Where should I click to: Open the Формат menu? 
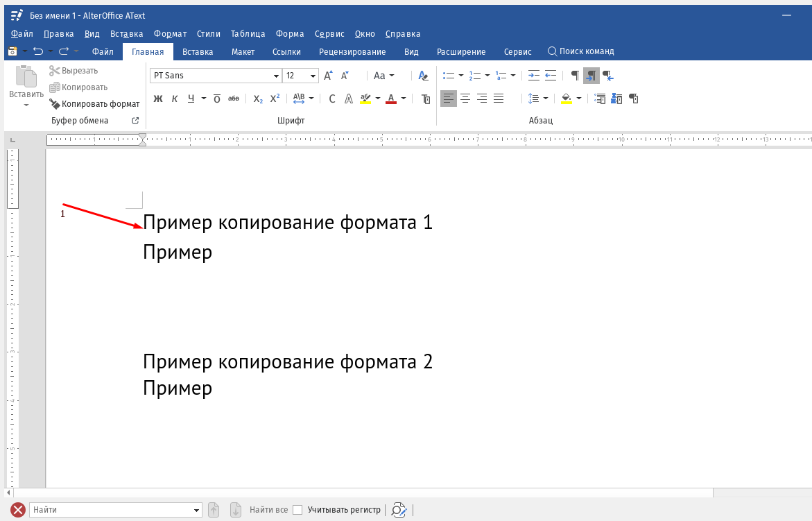click(170, 34)
